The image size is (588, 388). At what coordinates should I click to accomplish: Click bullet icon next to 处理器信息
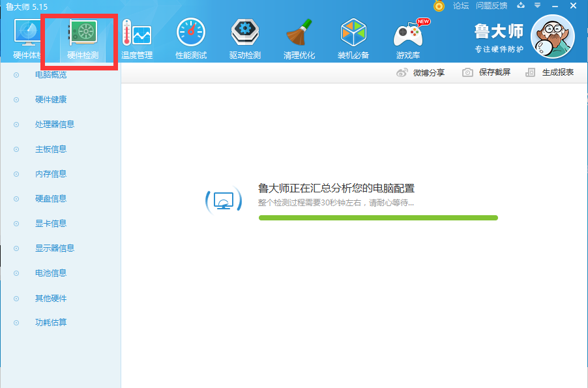coord(16,125)
